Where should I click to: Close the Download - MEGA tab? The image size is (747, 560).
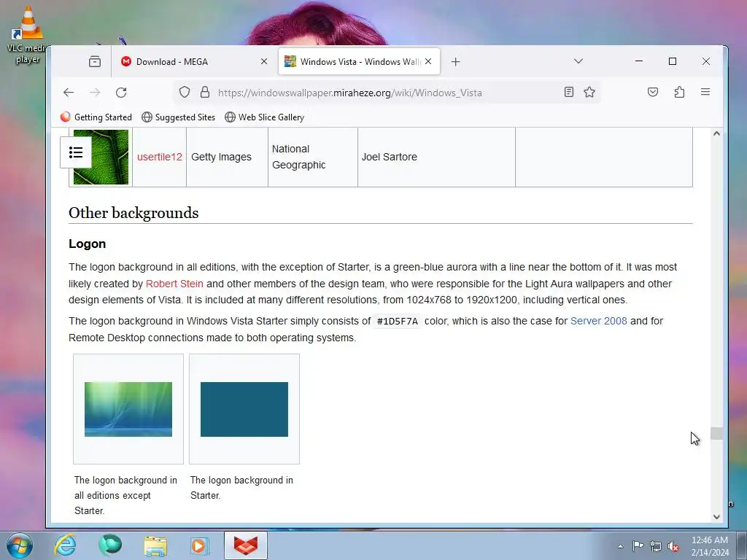coord(264,61)
